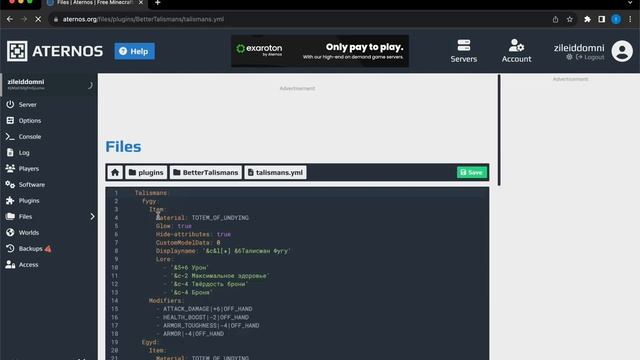640x360 pixels.
Task: Bookmark this page with star icon
Action: [x=569, y=19]
